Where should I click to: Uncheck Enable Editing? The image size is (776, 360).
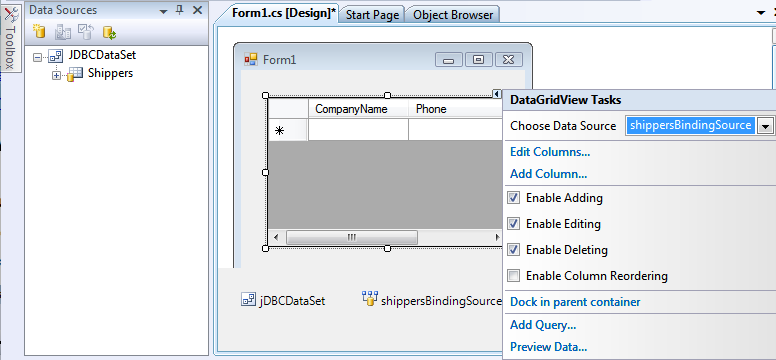514,224
